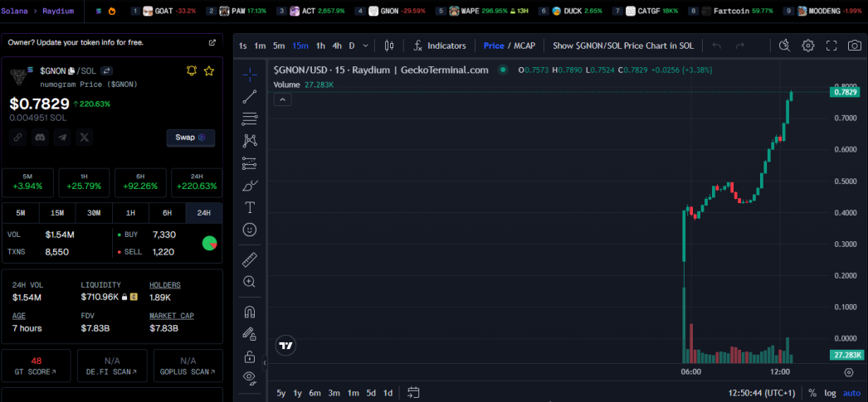
Task: Open the chart settings gear
Action: pyautogui.click(x=808, y=46)
